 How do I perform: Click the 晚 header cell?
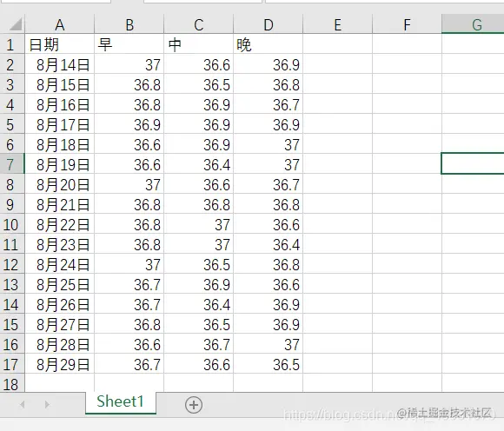tap(268, 44)
